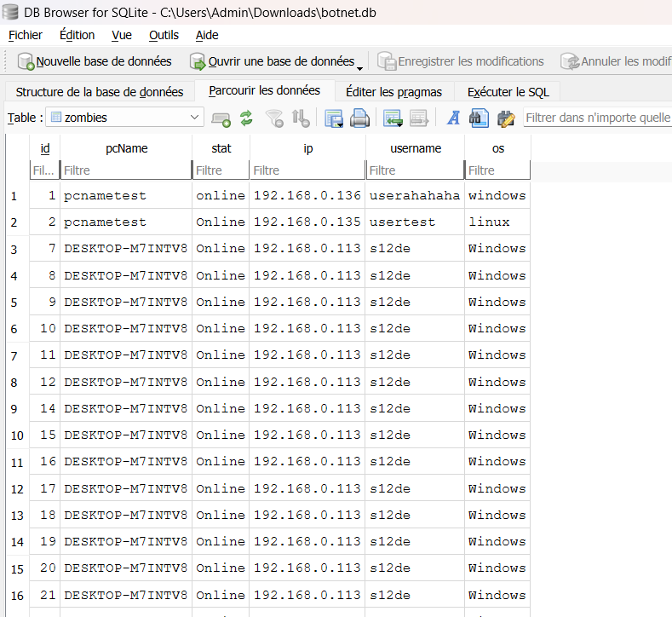Select row header number 8
The height and width of the screenshot is (617, 672).
(17, 383)
